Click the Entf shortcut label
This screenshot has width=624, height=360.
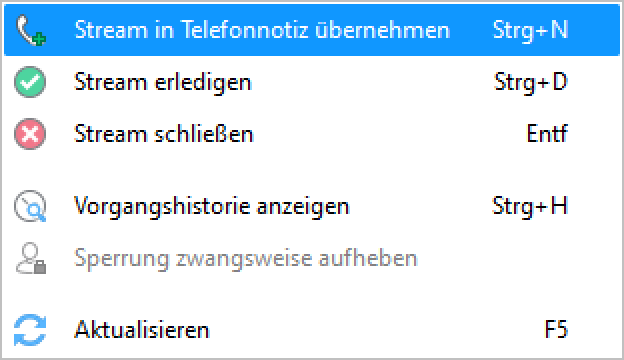point(547,134)
